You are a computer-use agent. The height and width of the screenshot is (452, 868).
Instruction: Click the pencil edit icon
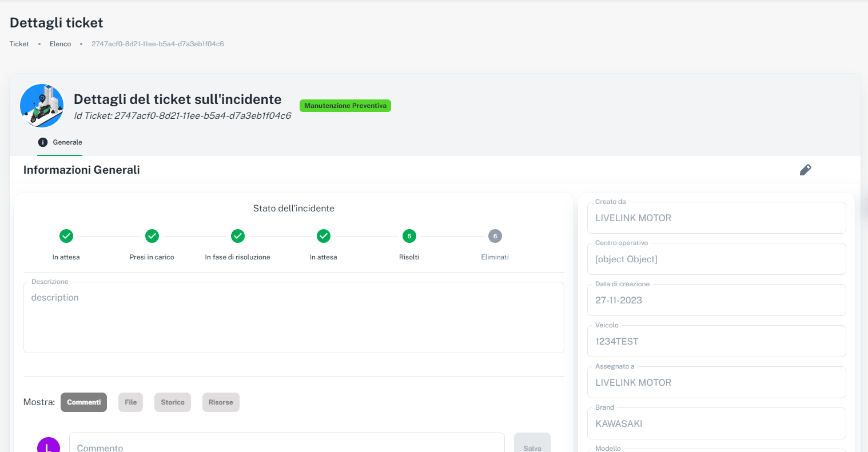click(805, 170)
